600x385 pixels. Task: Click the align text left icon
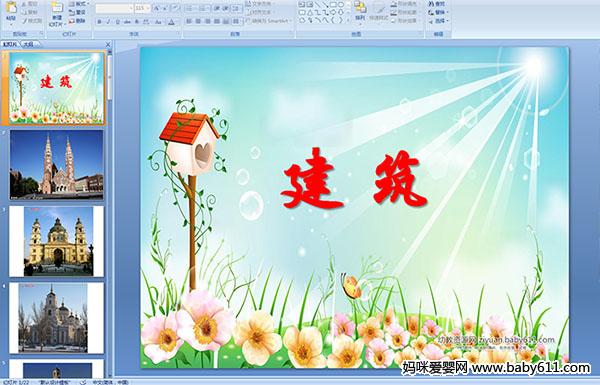[189, 21]
